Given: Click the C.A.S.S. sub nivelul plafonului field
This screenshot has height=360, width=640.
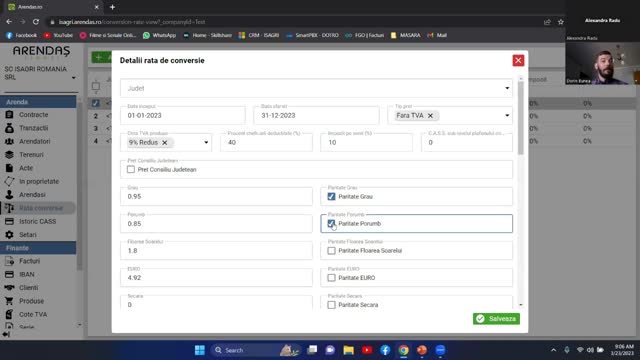Looking at the screenshot, I should (467, 142).
